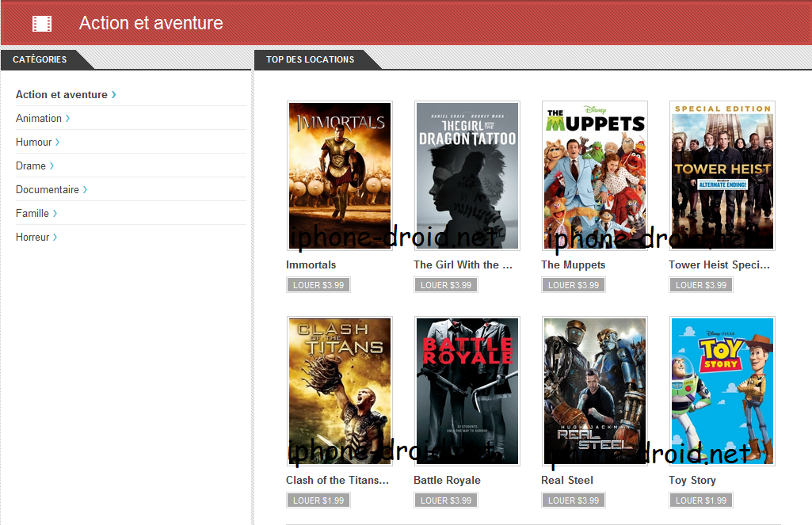This screenshot has height=525, width=812.
Task: Click the chevron next to Drame
Action: tap(51, 166)
